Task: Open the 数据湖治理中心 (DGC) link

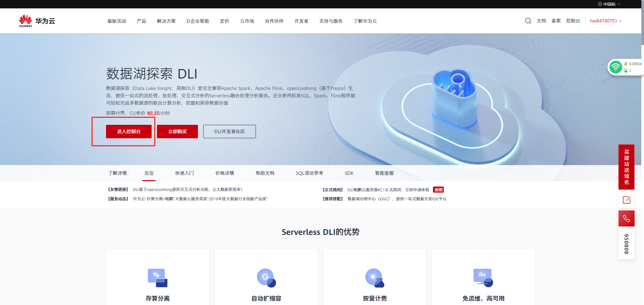Action: pos(397,199)
